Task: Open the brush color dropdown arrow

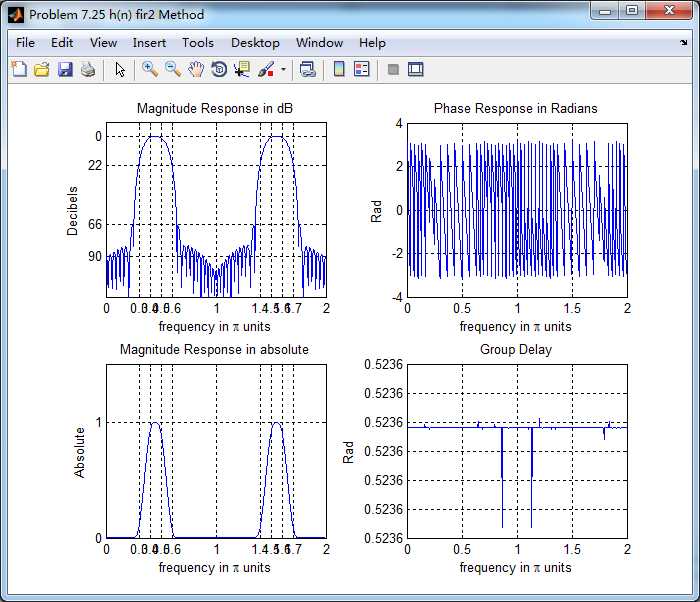Action: click(x=283, y=70)
